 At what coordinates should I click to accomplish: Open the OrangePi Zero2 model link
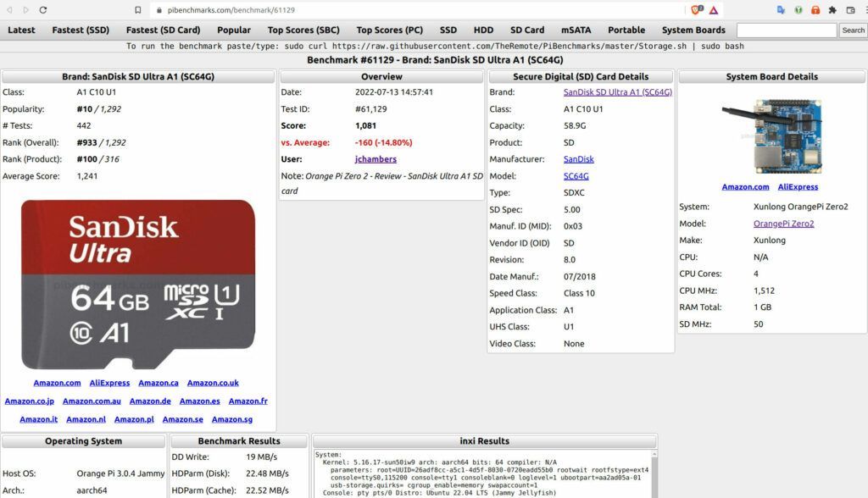tap(784, 224)
